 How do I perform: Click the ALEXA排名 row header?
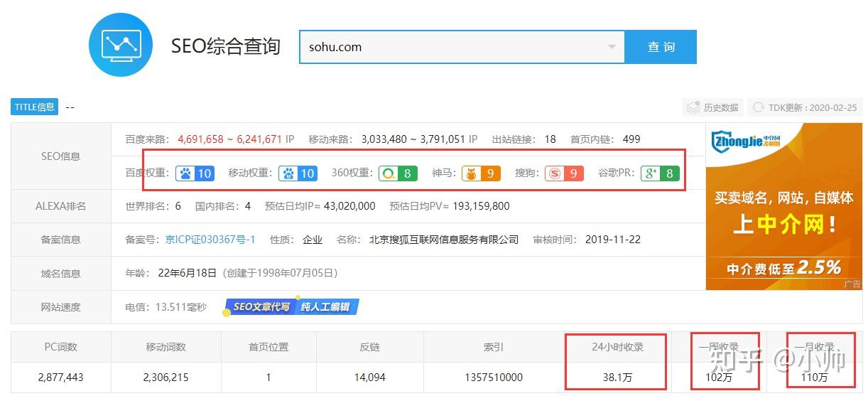[61, 206]
